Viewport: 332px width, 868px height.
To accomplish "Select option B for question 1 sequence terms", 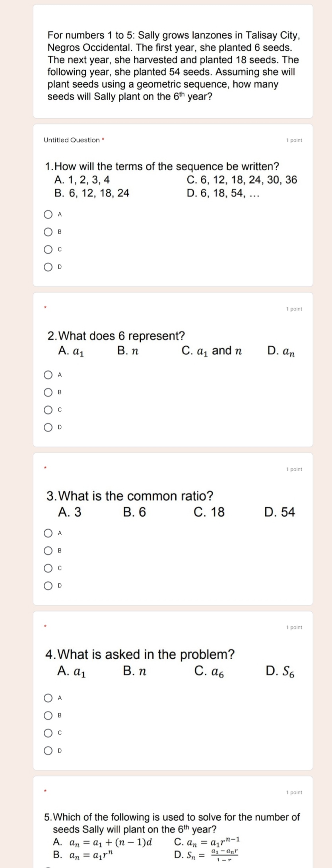I will 48,232.
